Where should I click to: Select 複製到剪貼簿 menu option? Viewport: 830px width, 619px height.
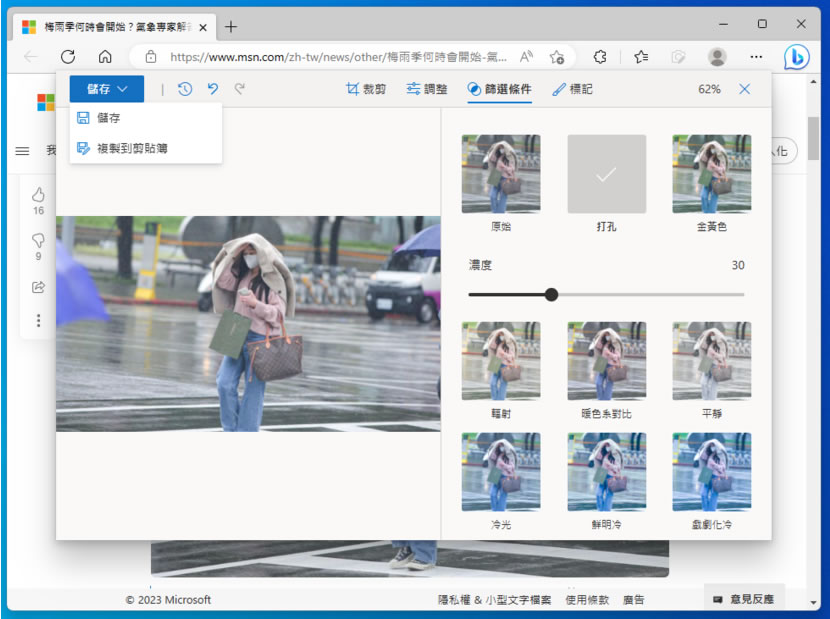pos(131,148)
